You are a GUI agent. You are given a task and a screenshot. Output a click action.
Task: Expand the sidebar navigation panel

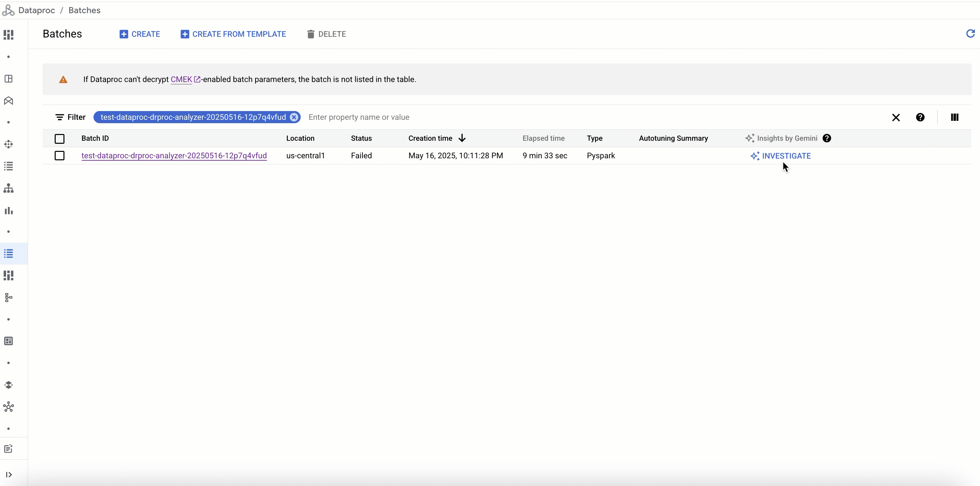(x=8, y=475)
